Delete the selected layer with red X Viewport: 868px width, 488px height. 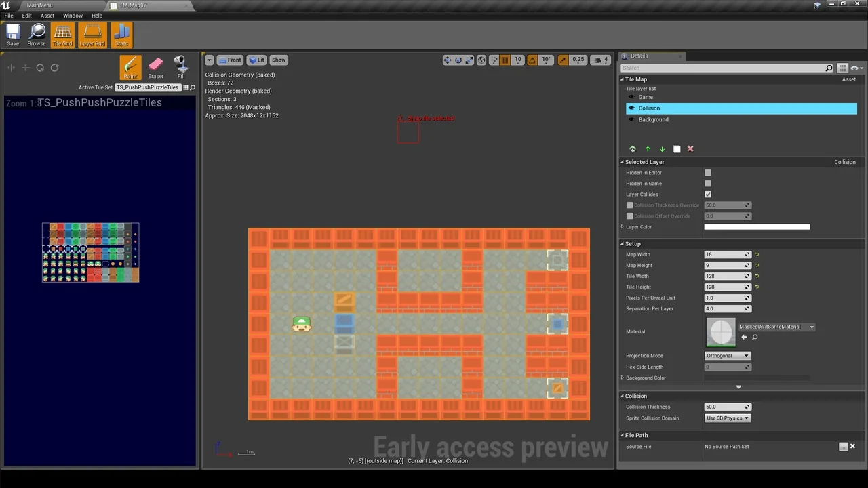690,149
